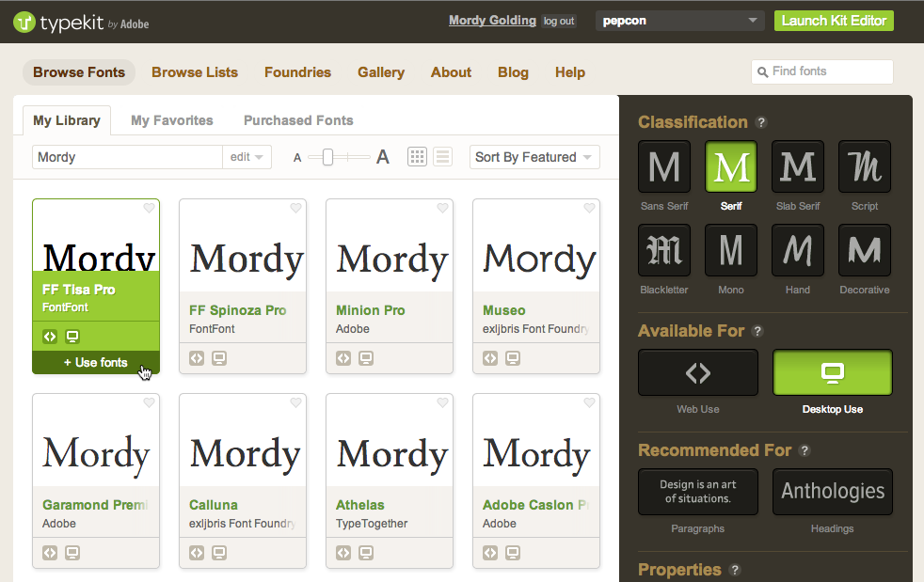
Task: Filter by Headings recommendation
Action: tap(833, 492)
